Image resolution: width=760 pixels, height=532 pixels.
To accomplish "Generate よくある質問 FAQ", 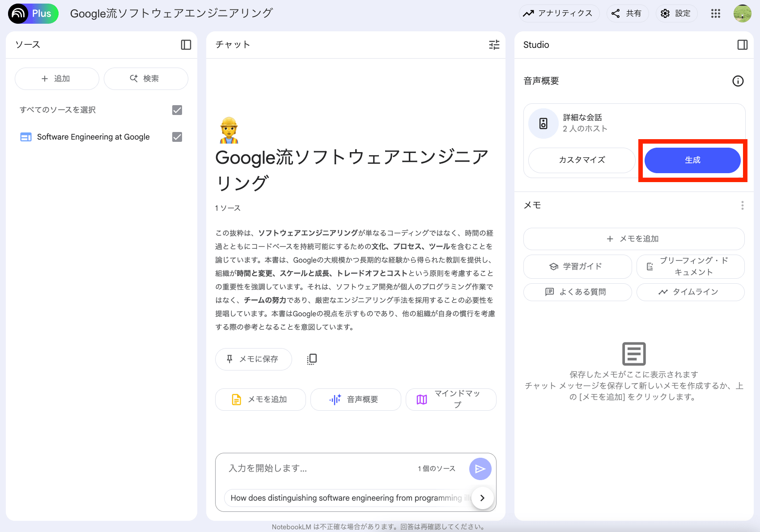I will [x=577, y=292].
